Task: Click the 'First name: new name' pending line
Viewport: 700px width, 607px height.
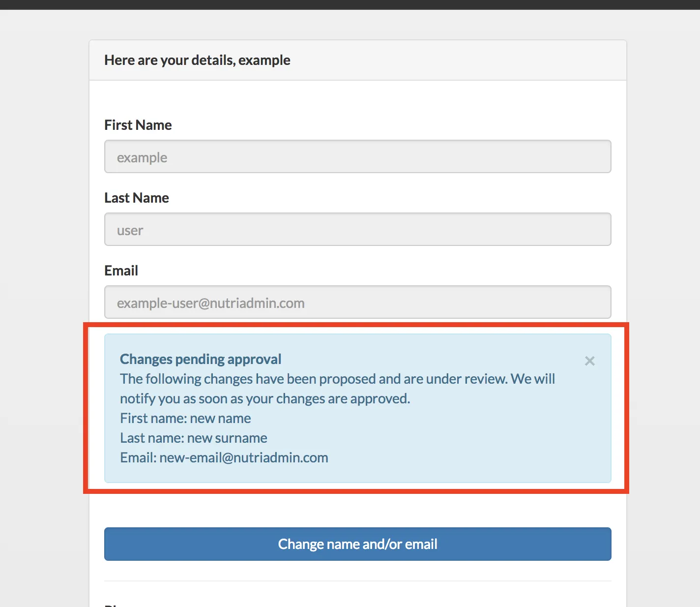Action: point(185,418)
